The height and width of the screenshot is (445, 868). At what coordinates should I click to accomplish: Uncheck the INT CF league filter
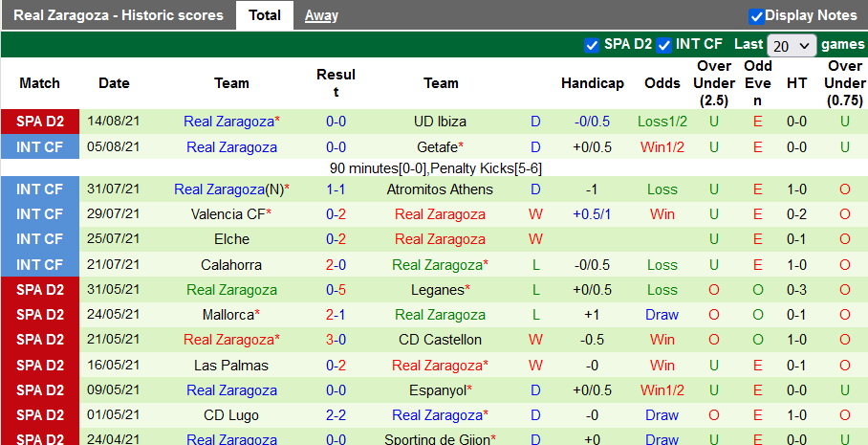coord(663,45)
